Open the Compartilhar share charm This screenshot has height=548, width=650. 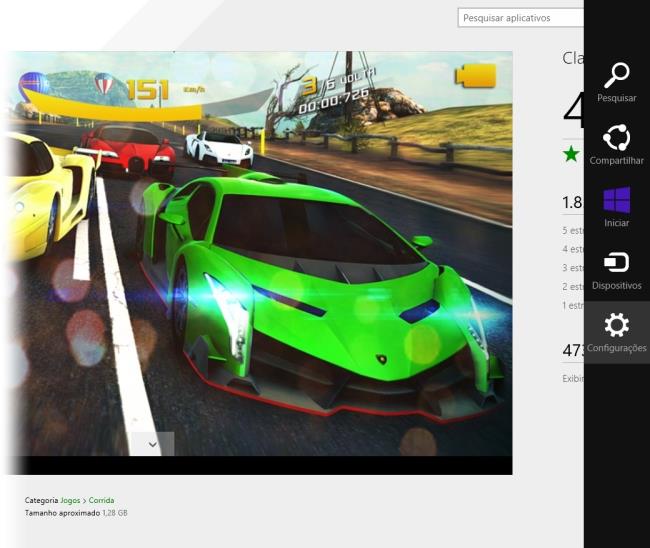click(x=616, y=145)
